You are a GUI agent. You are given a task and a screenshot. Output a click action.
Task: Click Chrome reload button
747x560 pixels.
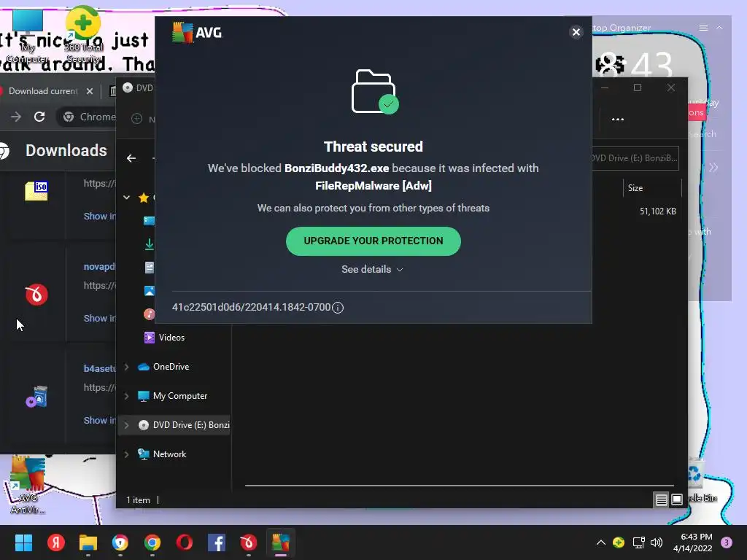tap(39, 117)
